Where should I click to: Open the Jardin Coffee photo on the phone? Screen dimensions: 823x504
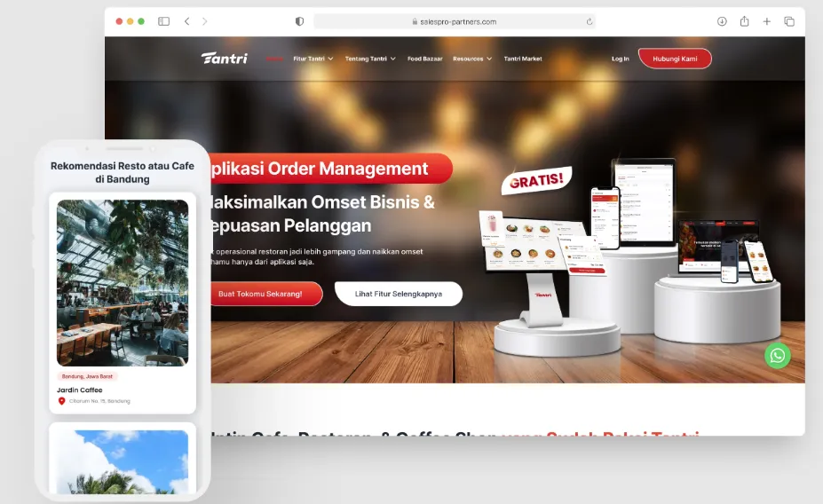pos(123,283)
